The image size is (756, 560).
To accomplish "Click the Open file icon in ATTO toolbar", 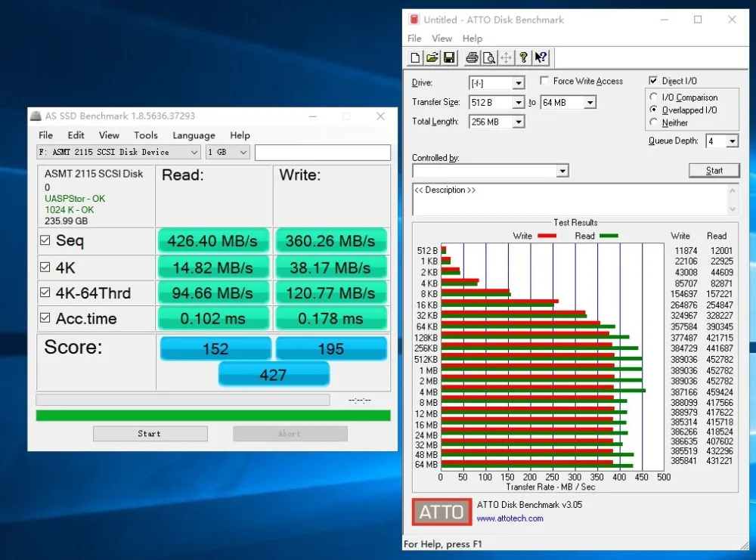I will (432, 58).
